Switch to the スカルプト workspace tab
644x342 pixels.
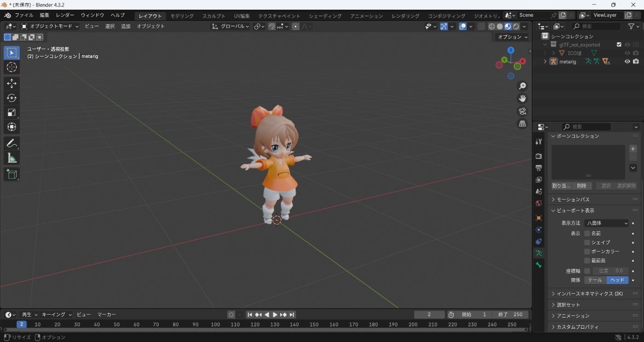(214, 16)
